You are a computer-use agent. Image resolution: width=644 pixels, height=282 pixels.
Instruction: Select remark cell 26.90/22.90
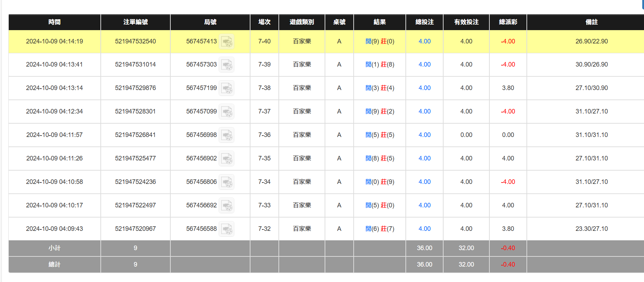(x=591, y=41)
